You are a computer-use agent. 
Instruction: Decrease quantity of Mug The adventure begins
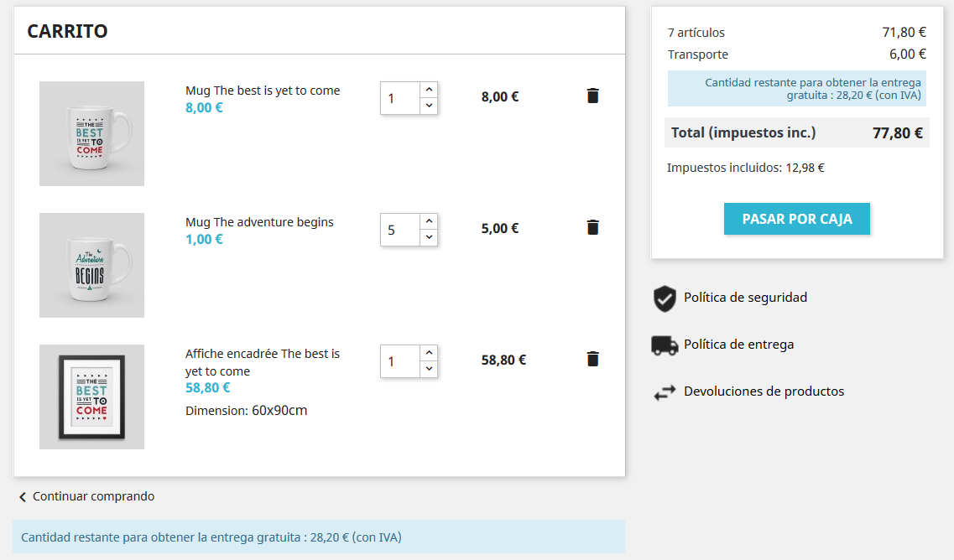point(429,237)
